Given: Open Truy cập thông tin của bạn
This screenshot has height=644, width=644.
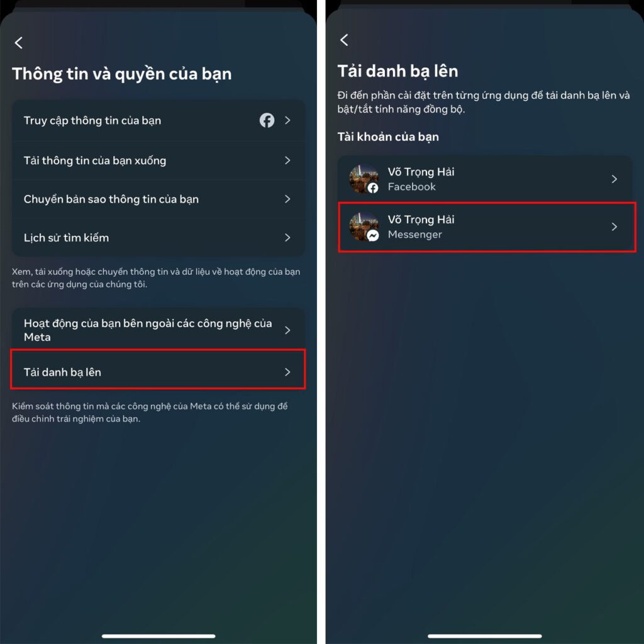Looking at the screenshot, I should [158, 121].
